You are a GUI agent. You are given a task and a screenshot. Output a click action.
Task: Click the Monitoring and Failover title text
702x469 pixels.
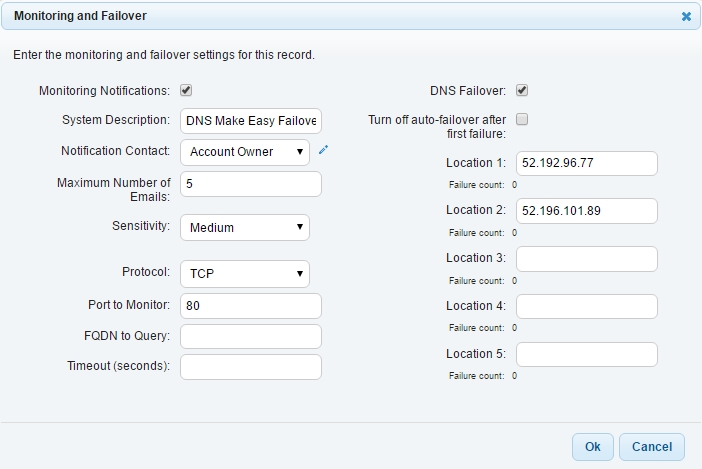pyautogui.click(x=80, y=16)
